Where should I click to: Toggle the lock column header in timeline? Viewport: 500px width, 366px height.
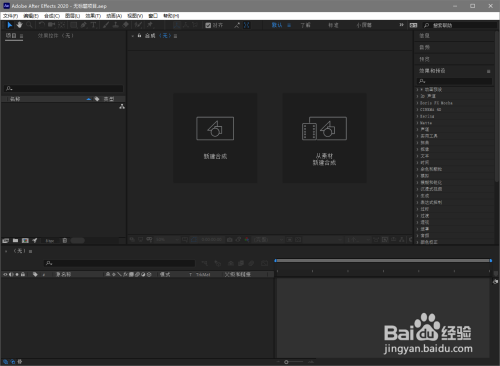23,274
